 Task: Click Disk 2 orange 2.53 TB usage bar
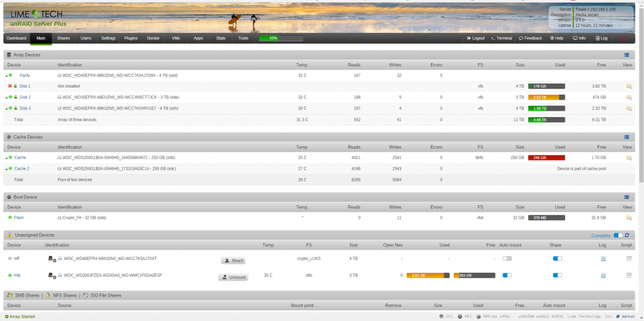546,97
